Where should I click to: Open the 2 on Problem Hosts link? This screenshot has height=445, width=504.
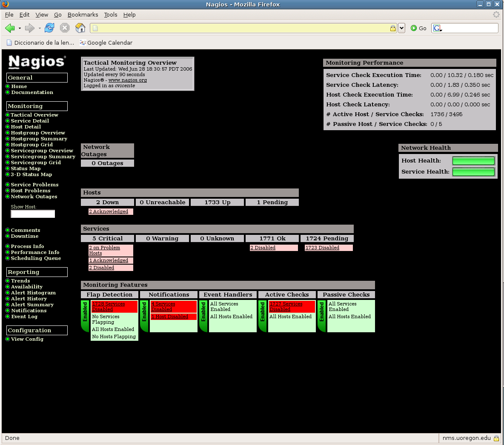coord(104,250)
